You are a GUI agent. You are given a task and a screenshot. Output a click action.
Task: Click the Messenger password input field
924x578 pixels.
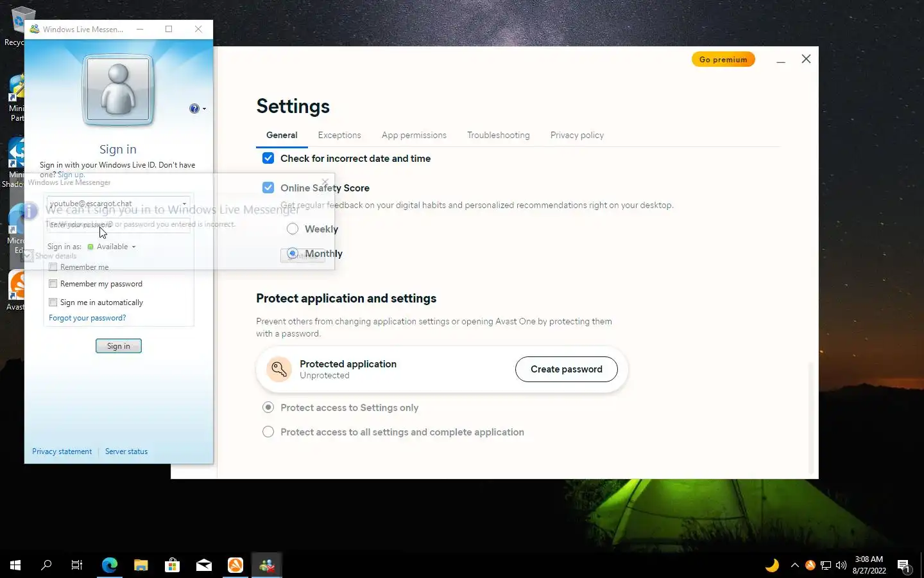(x=119, y=225)
